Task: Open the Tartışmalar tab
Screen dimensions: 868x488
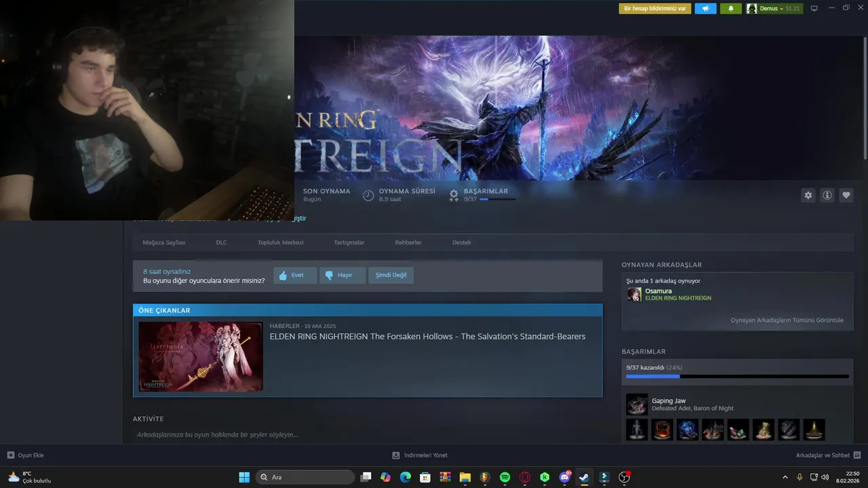Action: pyautogui.click(x=349, y=243)
